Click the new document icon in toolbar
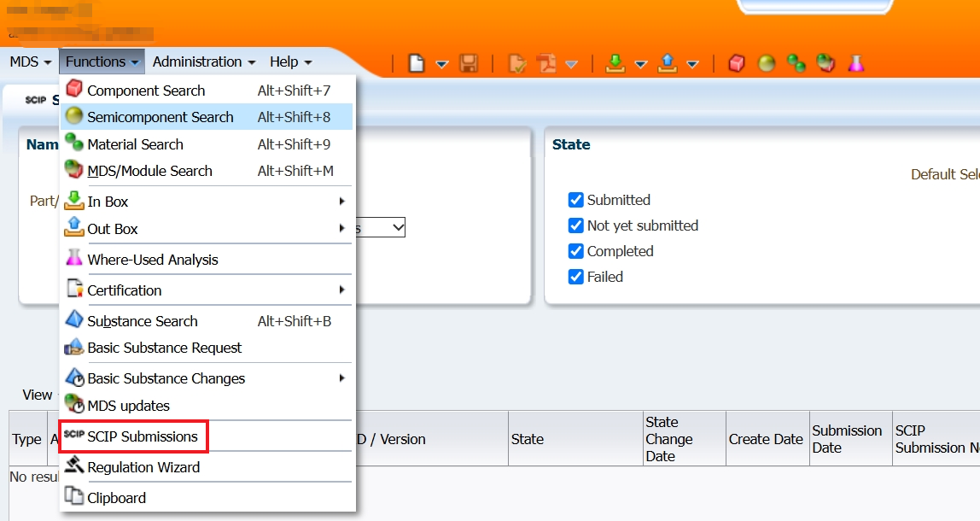Image resolution: width=980 pixels, height=521 pixels. [x=417, y=63]
